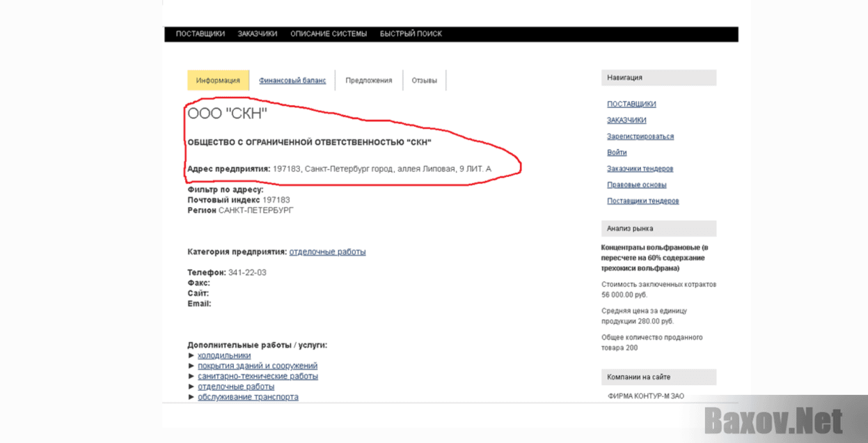This screenshot has height=443, width=868.
Task: Open Заказчики тендеров link
Action: 640,169
